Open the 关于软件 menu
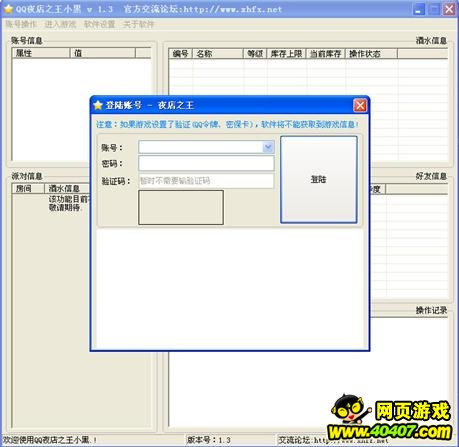The width and height of the screenshot is (459, 447). point(138,24)
